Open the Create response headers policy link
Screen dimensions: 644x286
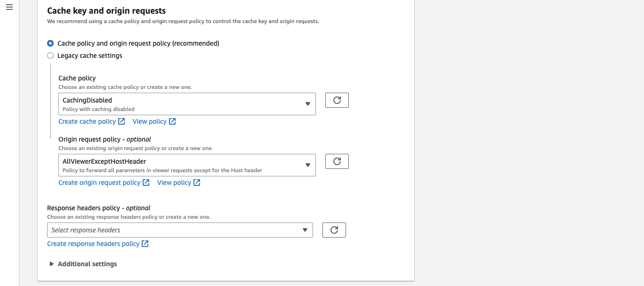[x=93, y=243]
